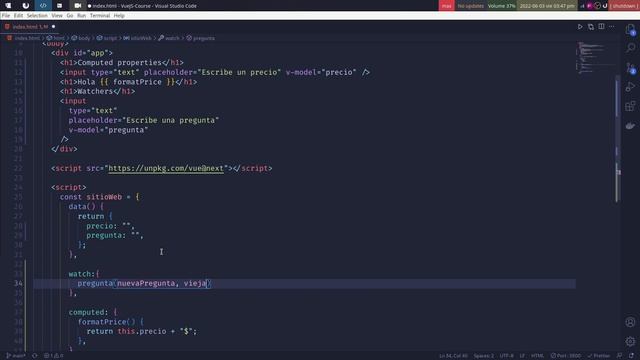Split the editor to the right

pyautogui.click(x=601, y=27)
